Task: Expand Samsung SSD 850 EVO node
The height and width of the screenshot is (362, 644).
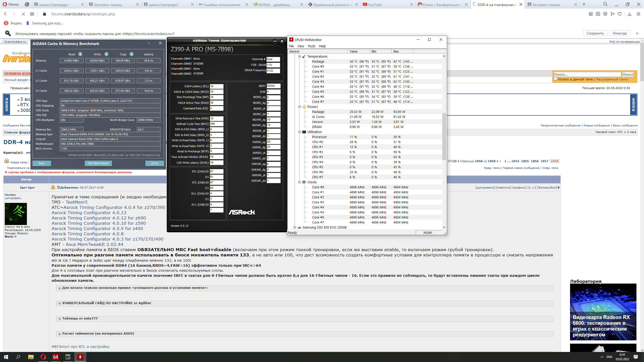Action: 295,228
